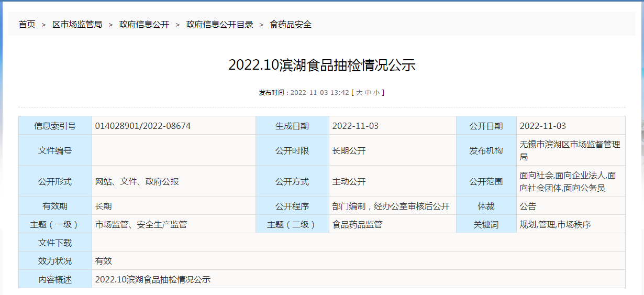Click the 主题（二级） label cell

pos(292,224)
